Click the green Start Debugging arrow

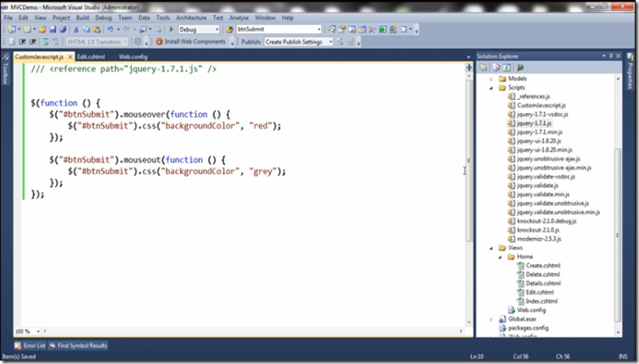coord(172,30)
